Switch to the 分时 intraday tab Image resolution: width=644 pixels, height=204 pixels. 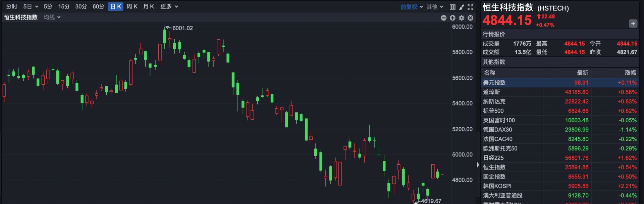(x=12, y=7)
